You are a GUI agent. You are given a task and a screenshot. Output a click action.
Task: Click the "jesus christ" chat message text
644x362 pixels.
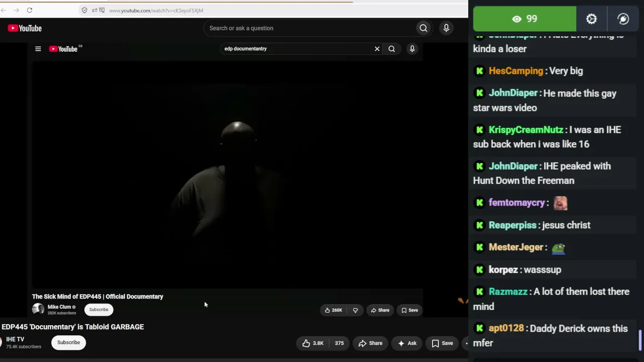(567, 225)
